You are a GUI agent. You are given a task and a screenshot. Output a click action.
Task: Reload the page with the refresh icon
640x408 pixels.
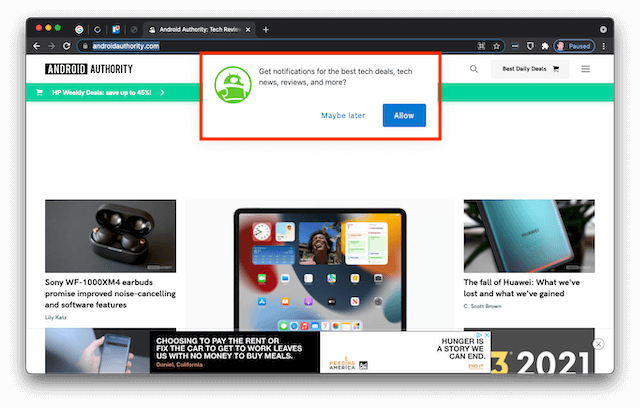pos(67,46)
